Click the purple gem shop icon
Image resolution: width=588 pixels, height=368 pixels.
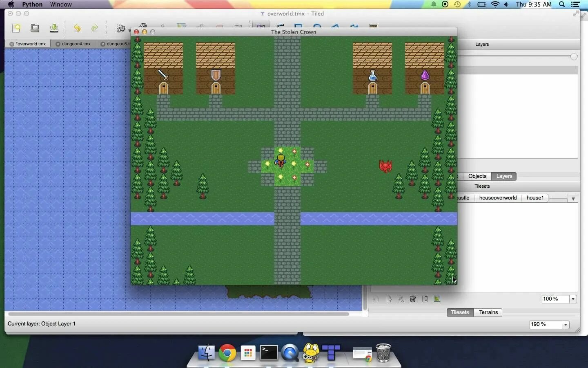pyautogui.click(x=425, y=75)
